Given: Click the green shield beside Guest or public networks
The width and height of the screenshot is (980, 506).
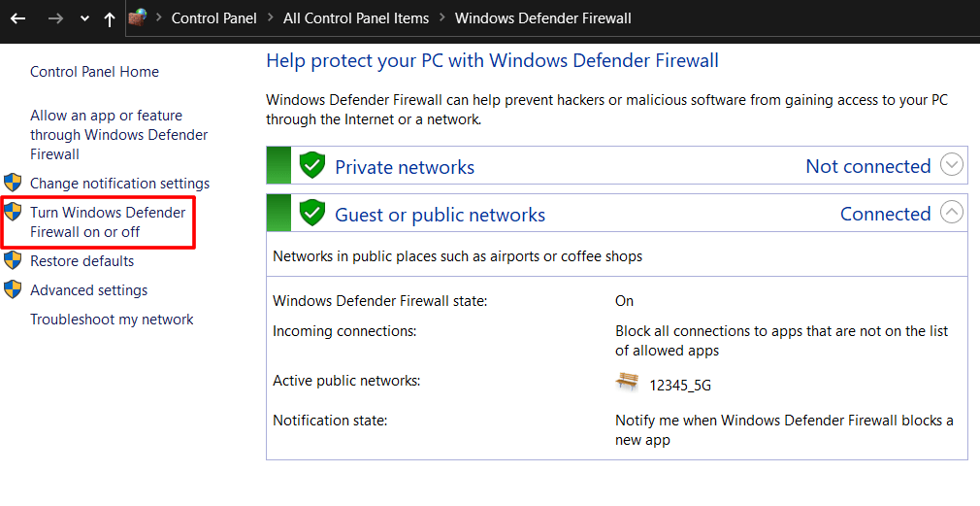Looking at the screenshot, I should click(311, 213).
